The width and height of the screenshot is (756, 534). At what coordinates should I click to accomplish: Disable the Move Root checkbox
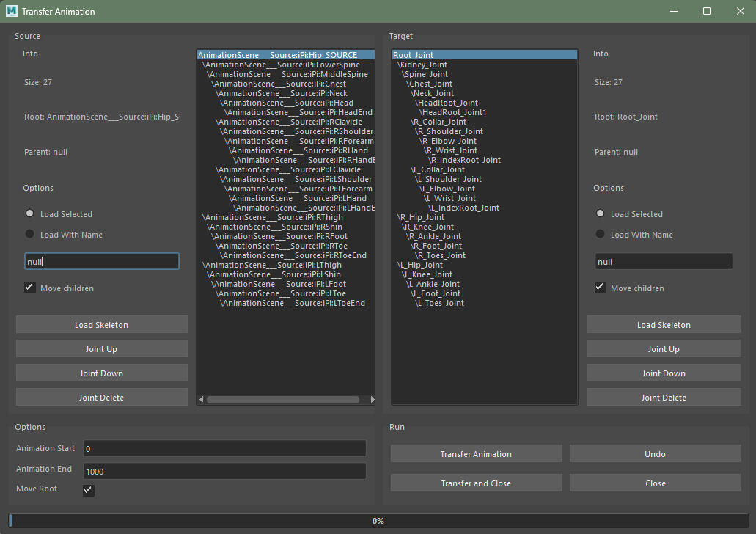89,490
